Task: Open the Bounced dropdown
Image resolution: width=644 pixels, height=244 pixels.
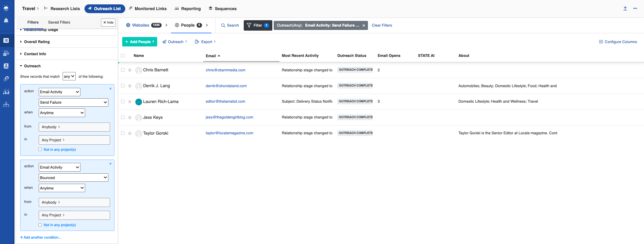Action: coord(73,178)
